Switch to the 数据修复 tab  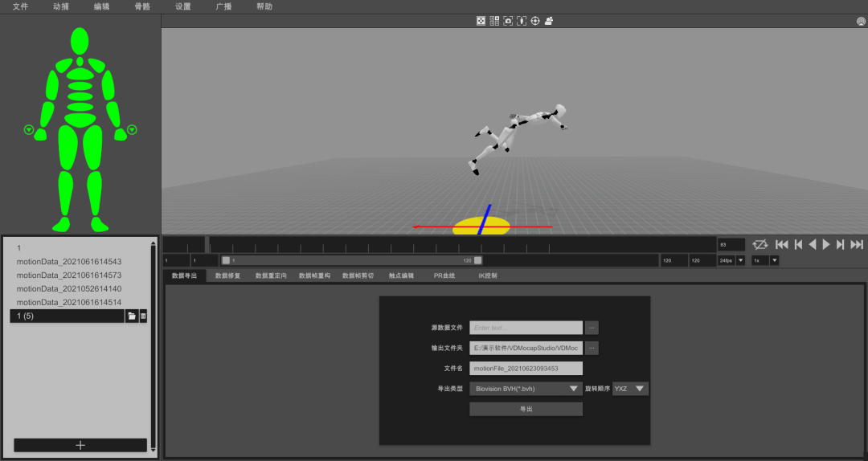click(x=227, y=275)
